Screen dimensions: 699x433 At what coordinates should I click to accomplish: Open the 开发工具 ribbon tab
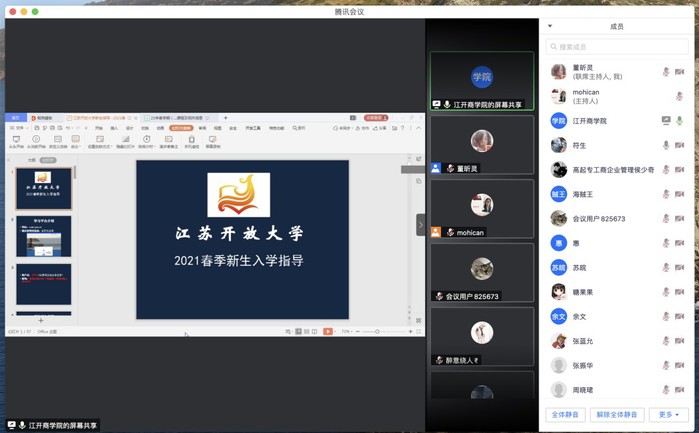pyautogui.click(x=253, y=128)
